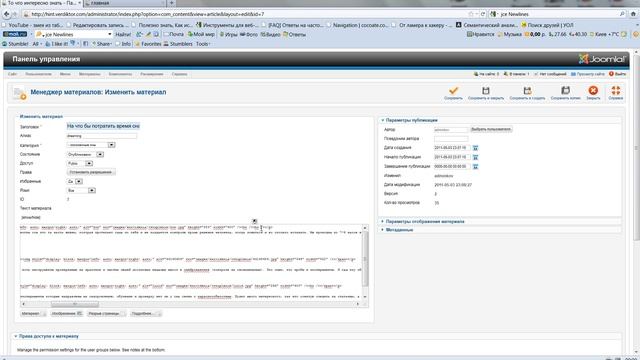Click the browser back arrow button
The width and height of the screenshot is (640, 360).
pos(7,14)
